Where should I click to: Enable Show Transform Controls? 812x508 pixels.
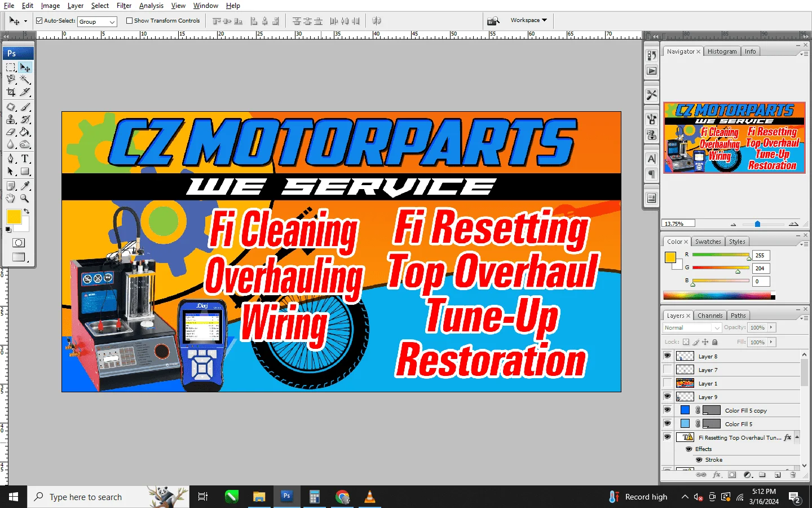(130, 21)
